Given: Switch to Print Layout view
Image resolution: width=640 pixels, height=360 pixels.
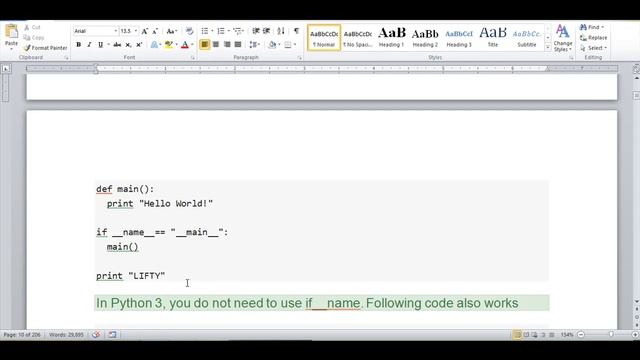Looking at the screenshot, I should tap(518, 335).
